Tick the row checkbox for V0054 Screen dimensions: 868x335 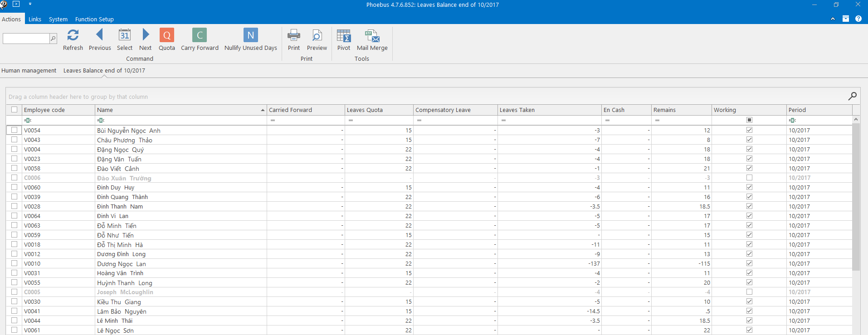(14, 130)
